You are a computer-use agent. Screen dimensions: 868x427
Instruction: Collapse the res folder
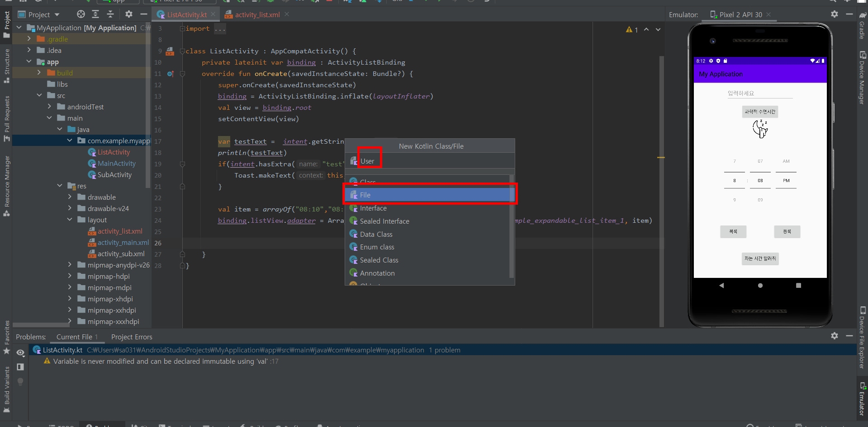coord(60,186)
